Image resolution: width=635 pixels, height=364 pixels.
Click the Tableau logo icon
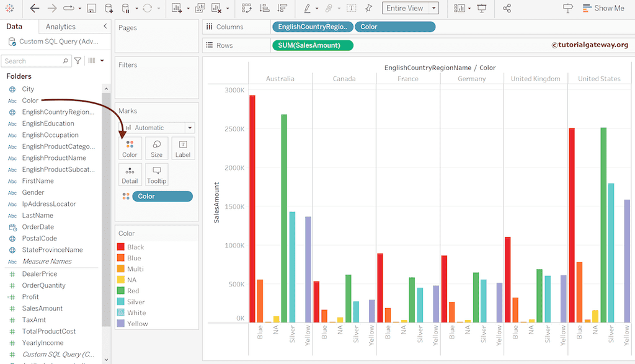(x=9, y=9)
